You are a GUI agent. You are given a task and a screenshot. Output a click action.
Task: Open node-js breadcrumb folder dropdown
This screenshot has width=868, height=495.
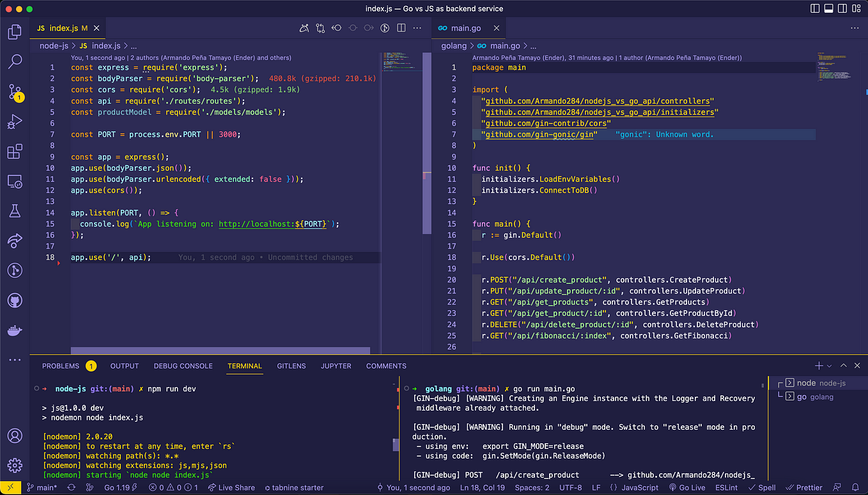(x=53, y=46)
